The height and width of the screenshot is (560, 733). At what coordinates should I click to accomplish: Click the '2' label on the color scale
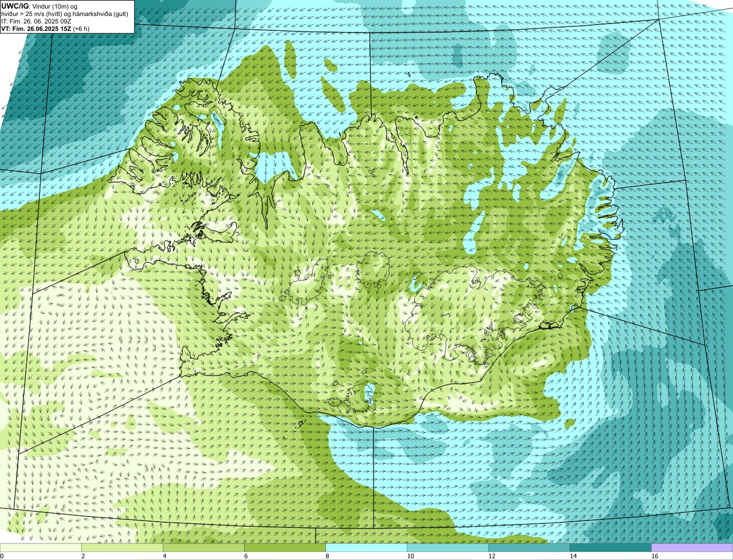83,556
